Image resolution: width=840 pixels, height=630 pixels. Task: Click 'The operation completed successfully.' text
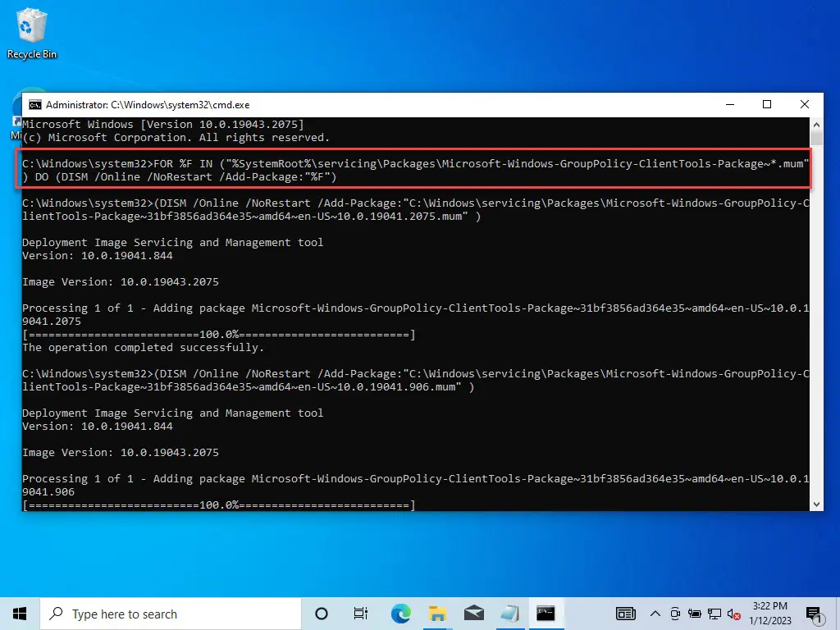[143, 348]
